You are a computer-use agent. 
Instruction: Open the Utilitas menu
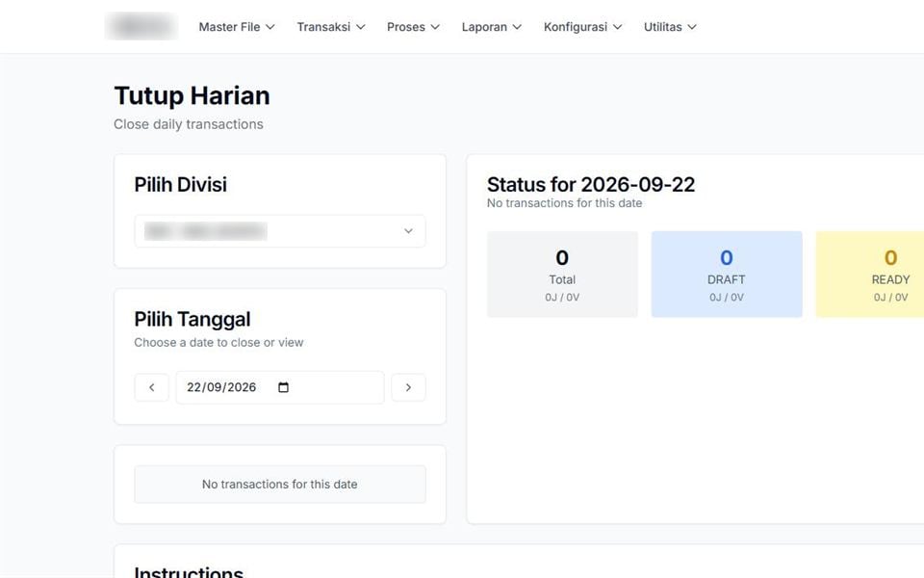[670, 27]
